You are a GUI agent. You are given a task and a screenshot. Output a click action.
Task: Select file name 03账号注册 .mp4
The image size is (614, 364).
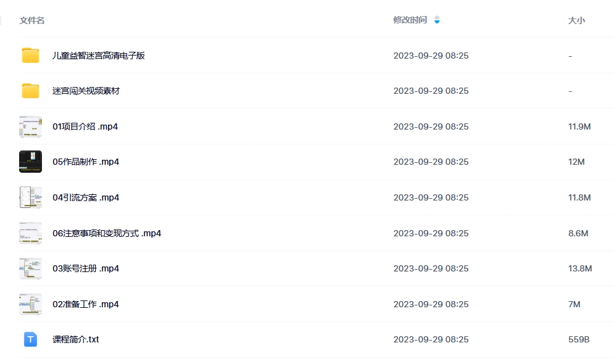pos(86,268)
